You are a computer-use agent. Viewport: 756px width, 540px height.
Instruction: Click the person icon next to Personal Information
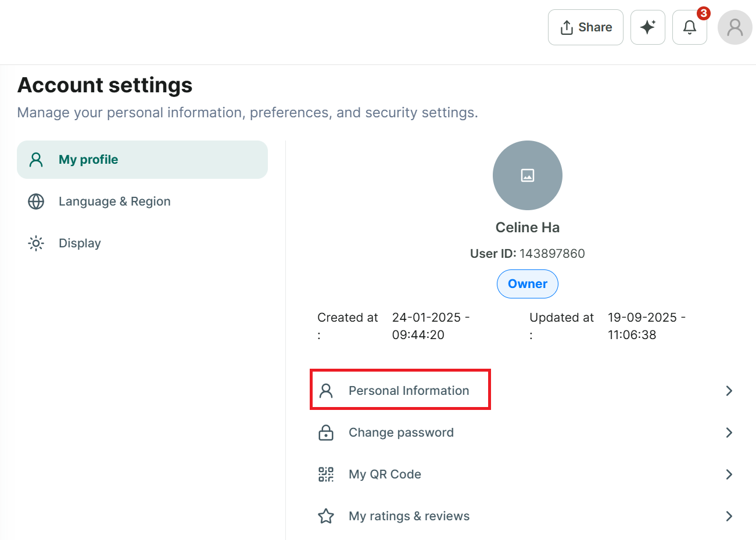(326, 391)
